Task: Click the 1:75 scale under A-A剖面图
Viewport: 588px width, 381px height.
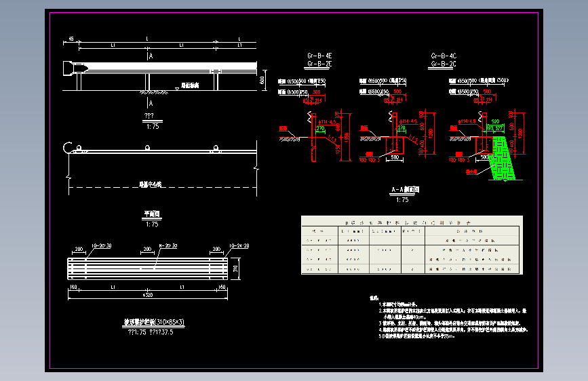Action: pos(402,200)
